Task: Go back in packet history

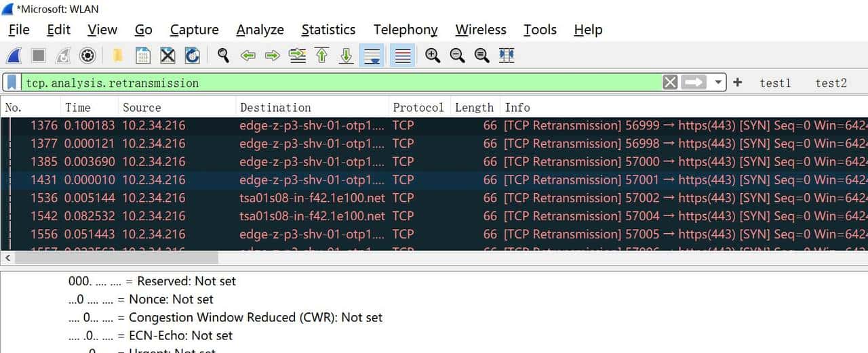Action: click(248, 56)
